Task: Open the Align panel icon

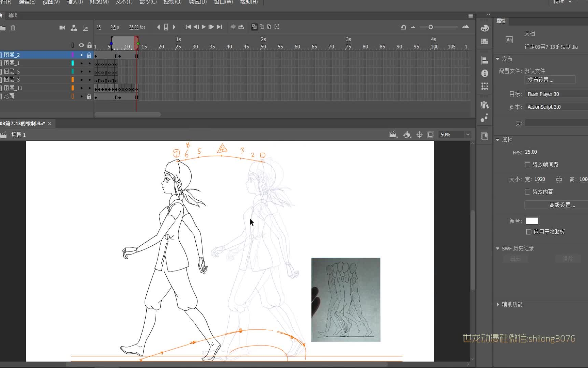Action: 485,60
